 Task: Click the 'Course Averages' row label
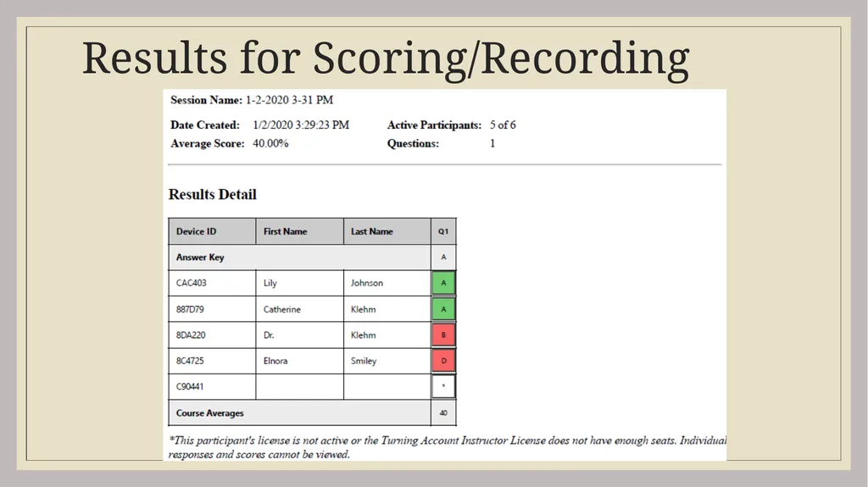[x=210, y=412]
